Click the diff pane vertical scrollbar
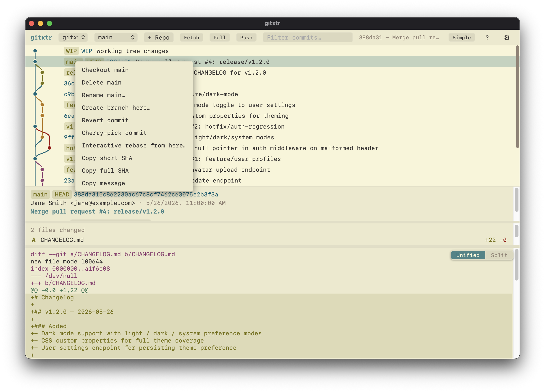The width and height of the screenshot is (545, 392). point(517,265)
